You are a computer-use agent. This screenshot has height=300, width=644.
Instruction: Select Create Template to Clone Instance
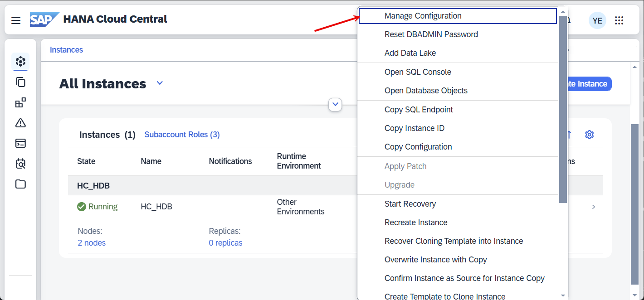pyautogui.click(x=458, y=295)
